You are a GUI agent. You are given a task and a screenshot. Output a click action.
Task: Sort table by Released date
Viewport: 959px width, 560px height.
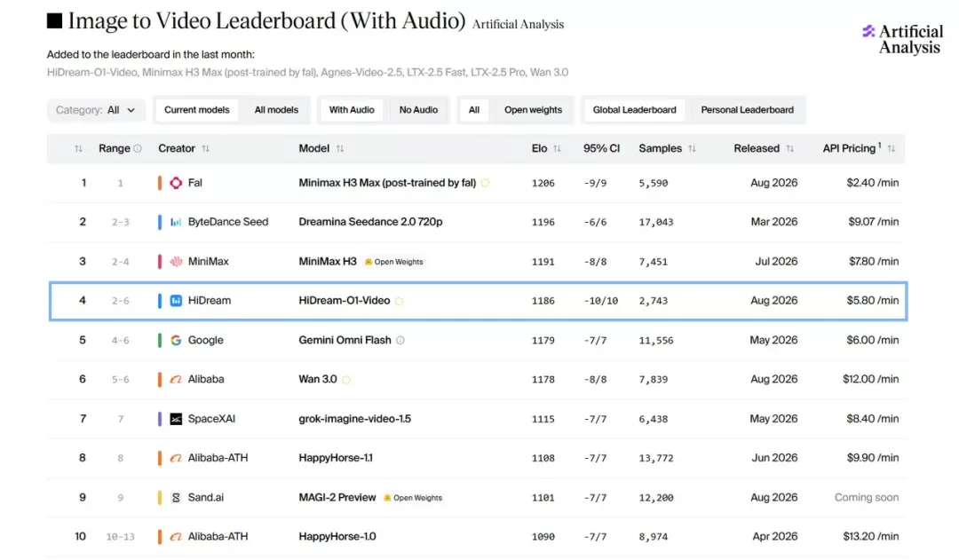pos(789,148)
